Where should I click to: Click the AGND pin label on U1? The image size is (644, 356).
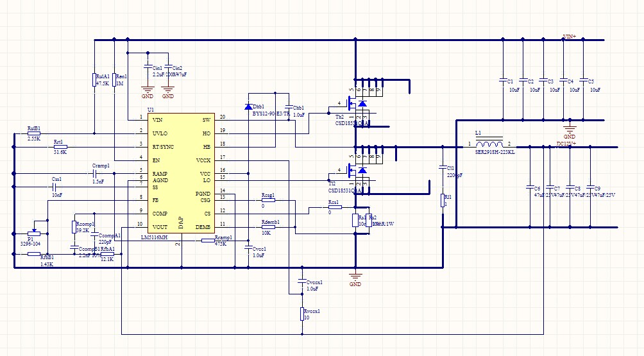tap(160, 180)
